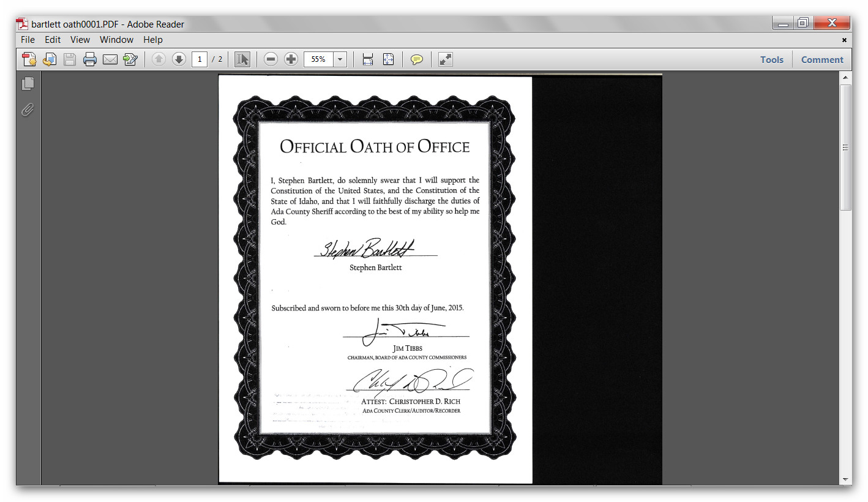This screenshot has height=502, width=868.
Task: Click the email envelope icon
Action: click(110, 59)
